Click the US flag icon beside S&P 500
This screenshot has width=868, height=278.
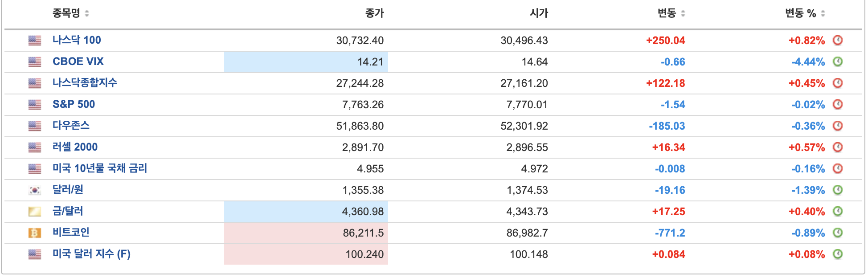(x=35, y=105)
